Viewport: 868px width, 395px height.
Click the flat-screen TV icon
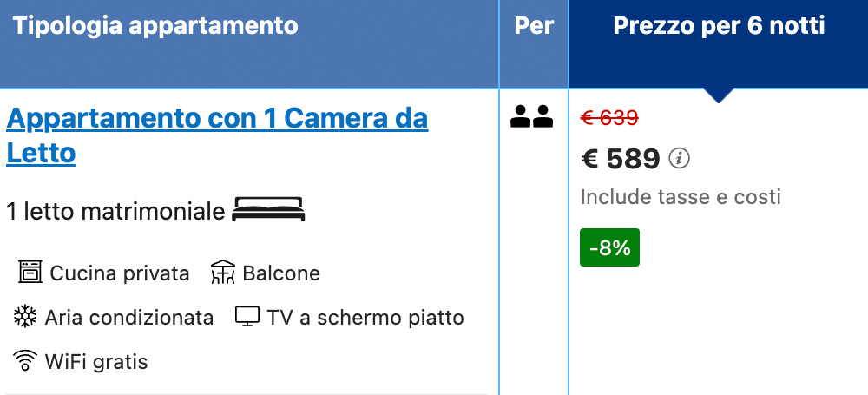pos(247,317)
